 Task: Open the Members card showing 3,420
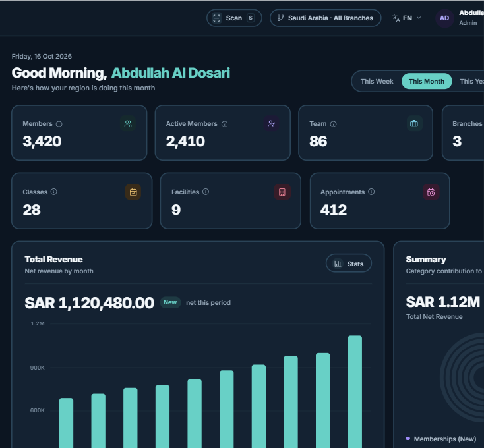(x=79, y=133)
